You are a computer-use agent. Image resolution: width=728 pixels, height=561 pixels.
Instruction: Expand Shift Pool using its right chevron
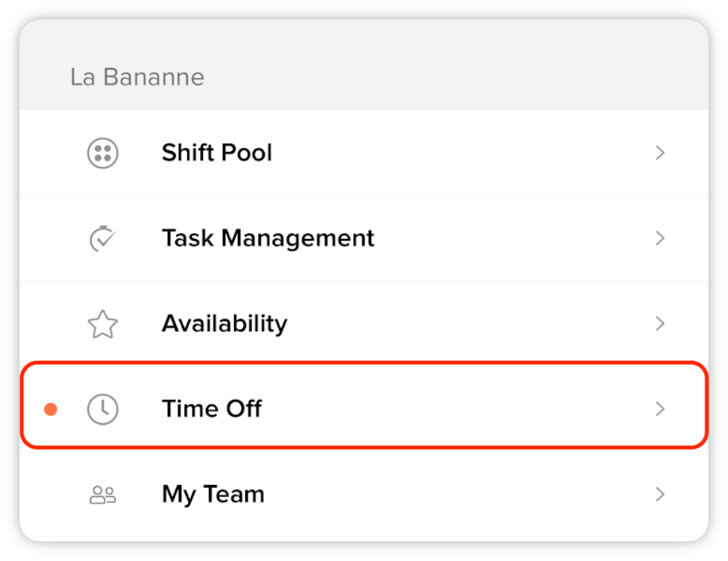click(660, 153)
